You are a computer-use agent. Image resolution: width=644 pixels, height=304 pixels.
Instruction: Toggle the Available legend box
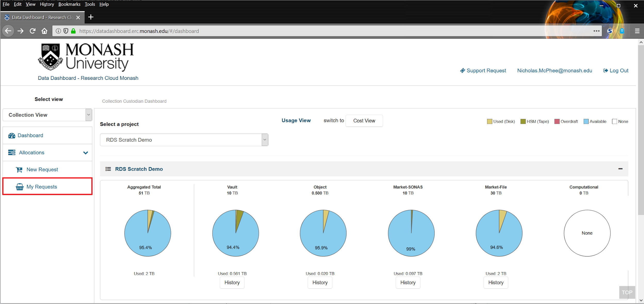click(586, 121)
